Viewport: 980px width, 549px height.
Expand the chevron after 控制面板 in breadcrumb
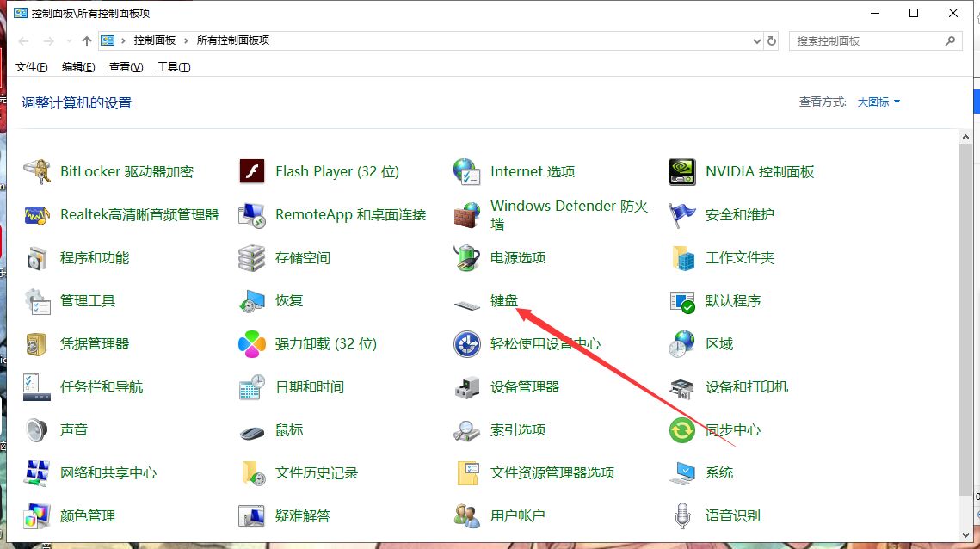(x=186, y=40)
